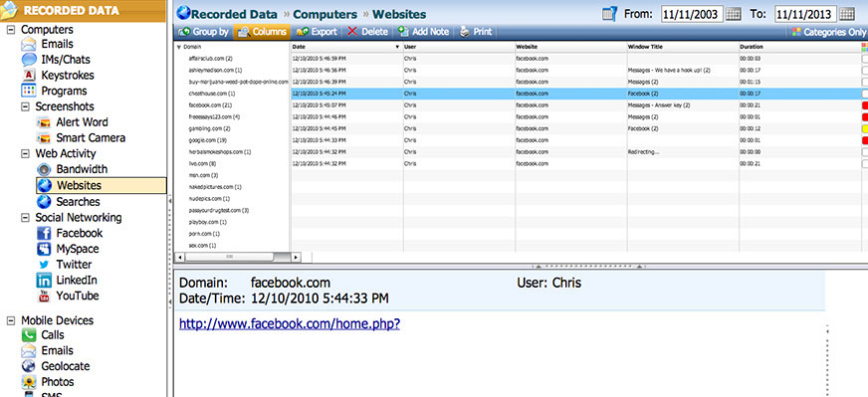
Task: Toggle the Categories Only option
Action: 830,32
